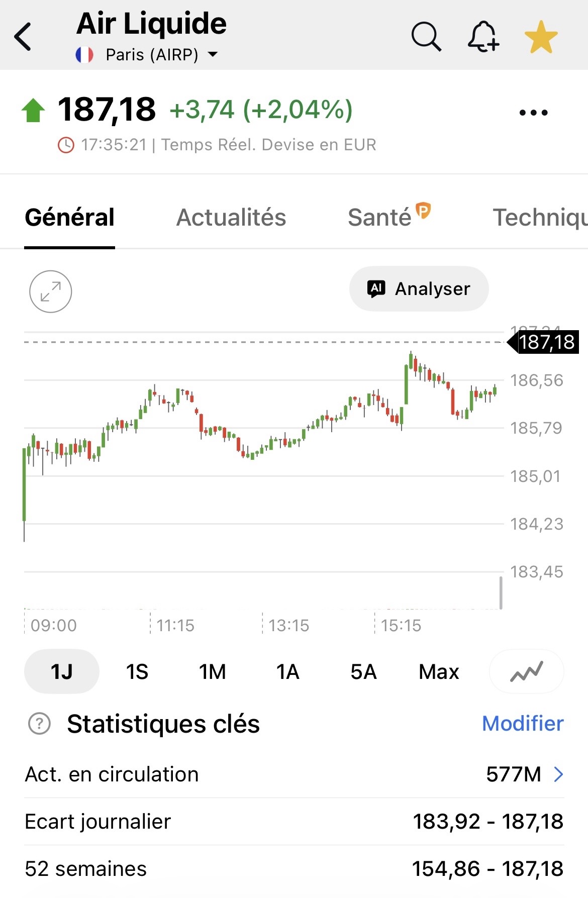
Task: Switch the chart type with the line icon
Action: tap(526, 671)
